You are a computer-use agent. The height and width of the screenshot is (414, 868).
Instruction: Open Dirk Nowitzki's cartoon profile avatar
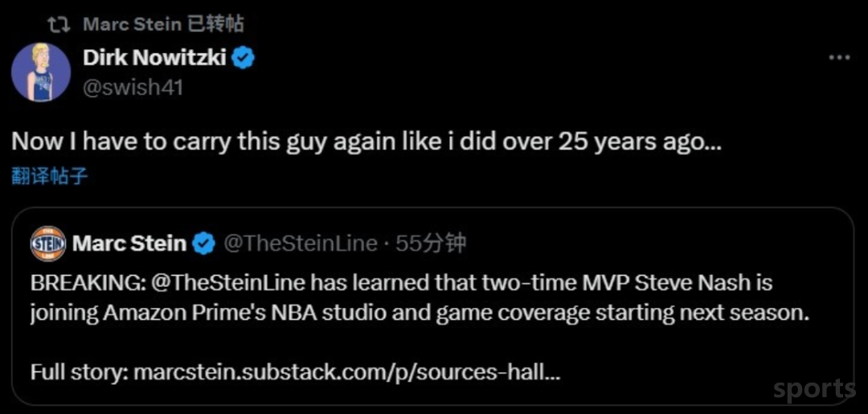(x=41, y=72)
